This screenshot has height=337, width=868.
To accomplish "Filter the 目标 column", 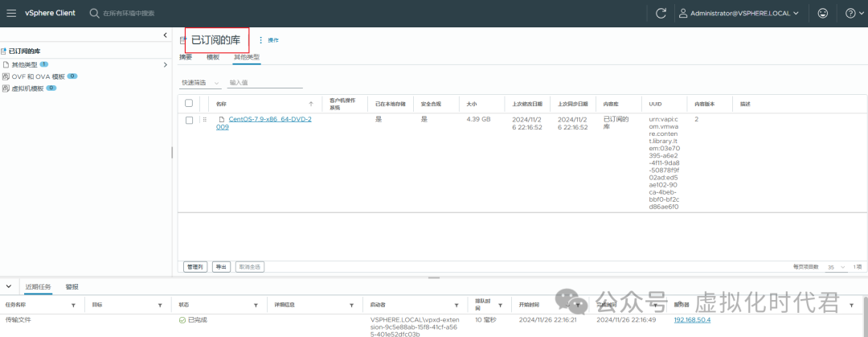I will [x=160, y=306].
